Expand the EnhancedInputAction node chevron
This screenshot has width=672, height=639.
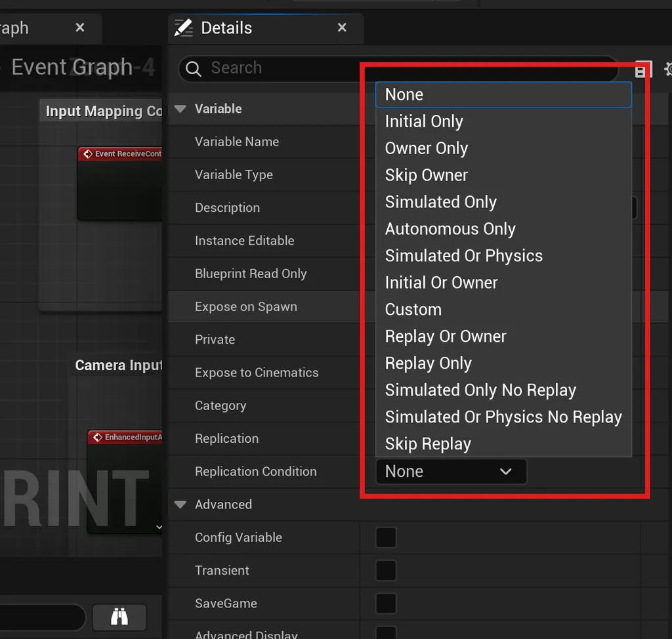(x=159, y=527)
